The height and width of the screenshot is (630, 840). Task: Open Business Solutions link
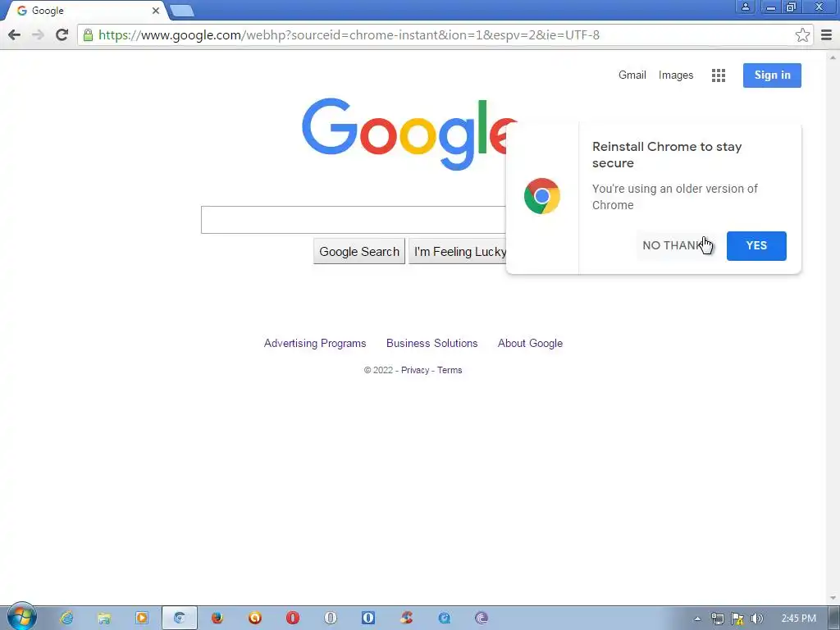point(431,343)
